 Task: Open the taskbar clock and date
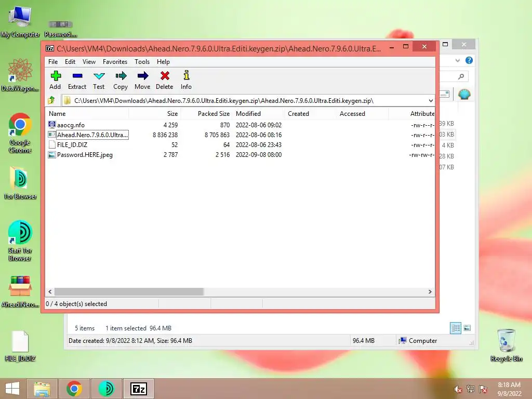[509, 389]
